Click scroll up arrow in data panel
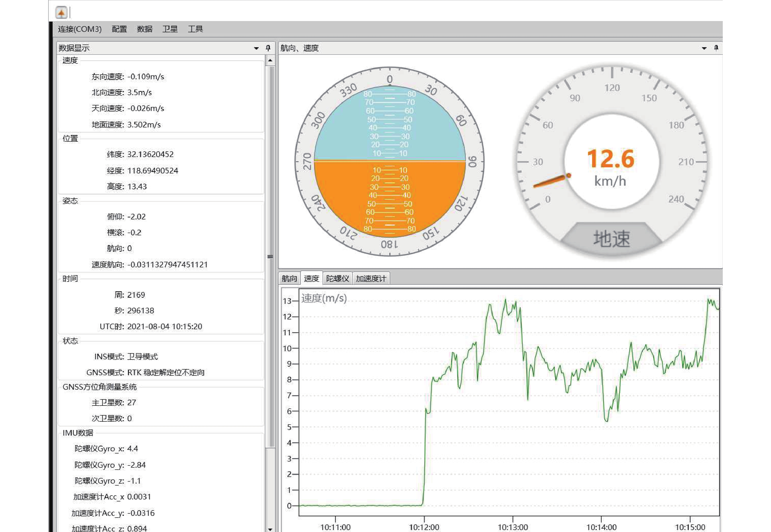Image resolution: width=771 pixels, height=532 pixels. [x=270, y=60]
